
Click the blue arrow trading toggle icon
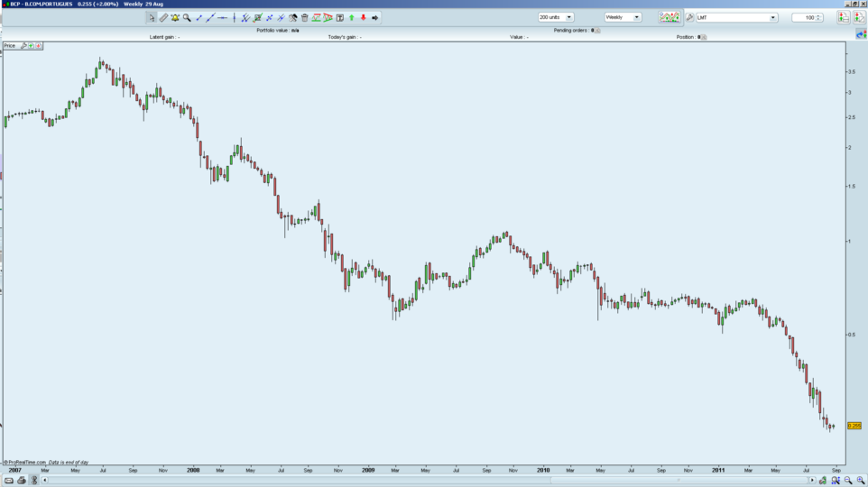pyautogui.click(x=861, y=34)
